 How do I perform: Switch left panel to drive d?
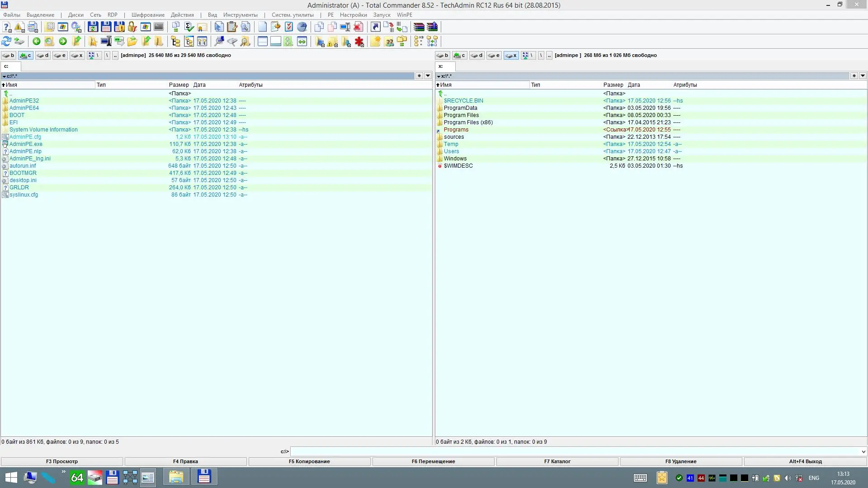(43, 55)
